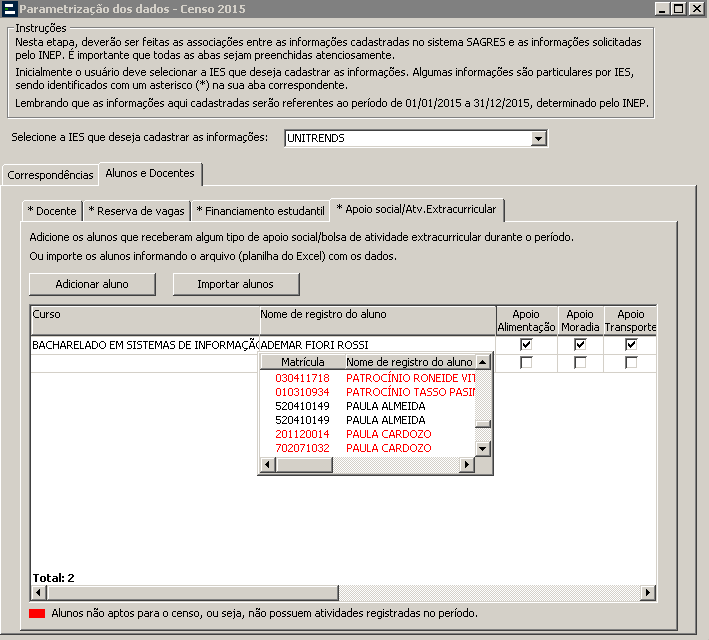Screen dimensions: 709x640
Task: Uncheck Apoio Alimentação for Ademar Fiori Rossi
Action: pos(526,345)
